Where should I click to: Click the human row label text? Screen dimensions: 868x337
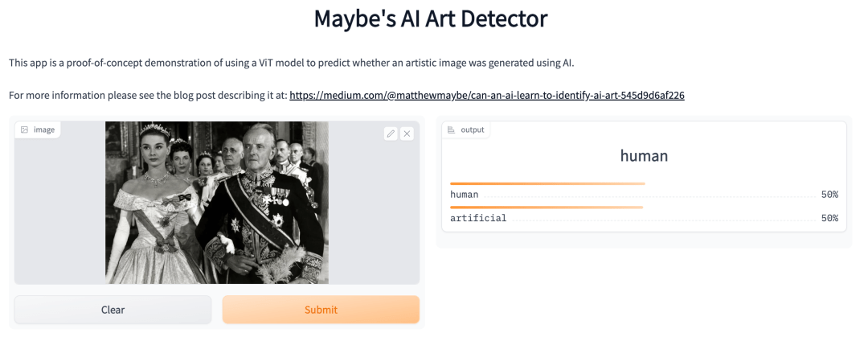465,195
